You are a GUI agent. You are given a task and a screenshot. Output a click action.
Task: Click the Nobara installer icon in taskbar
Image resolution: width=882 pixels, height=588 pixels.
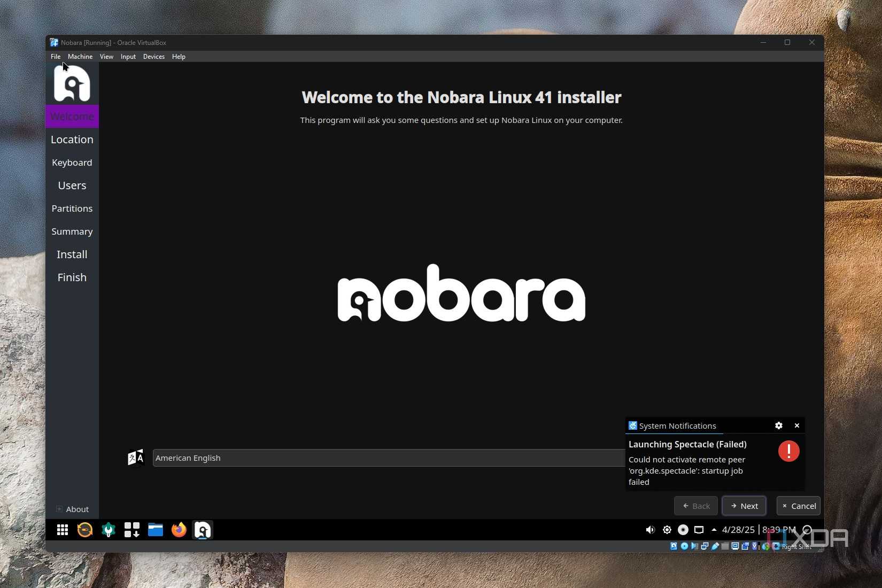click(202, 530)
